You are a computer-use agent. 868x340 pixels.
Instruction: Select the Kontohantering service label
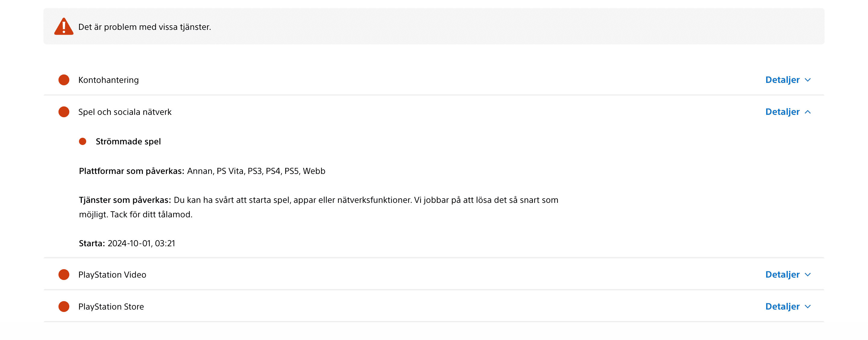point(108,80)
